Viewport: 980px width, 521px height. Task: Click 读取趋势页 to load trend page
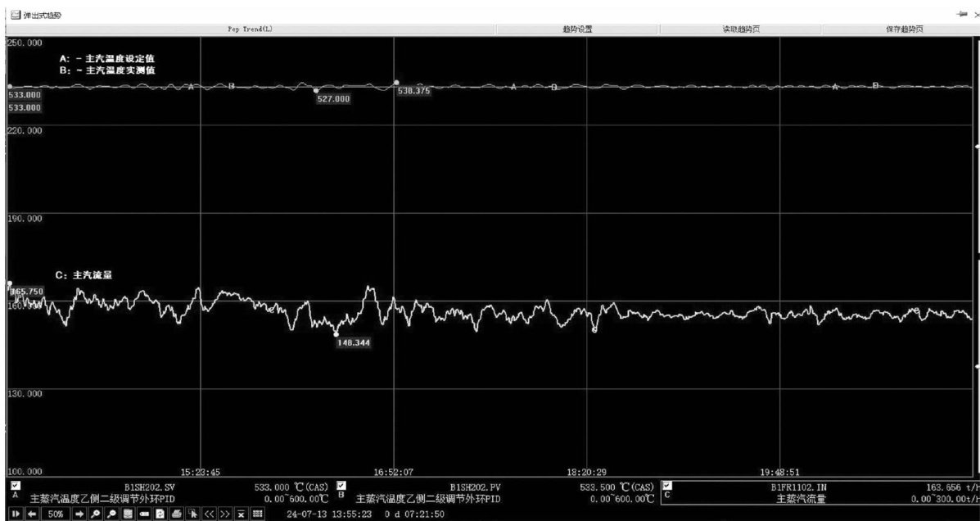tap(741, 29)
